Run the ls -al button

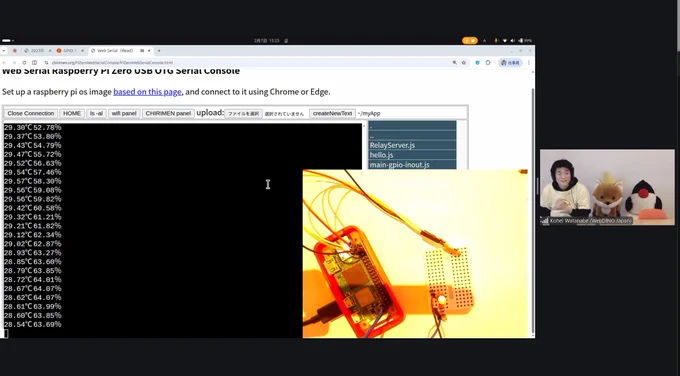pos(96,113)
